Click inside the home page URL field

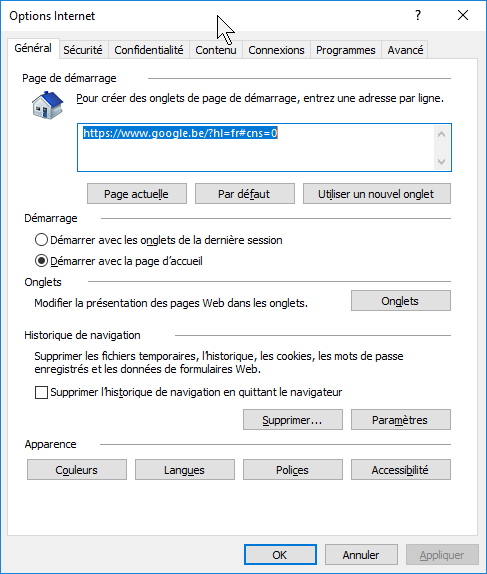256,148
